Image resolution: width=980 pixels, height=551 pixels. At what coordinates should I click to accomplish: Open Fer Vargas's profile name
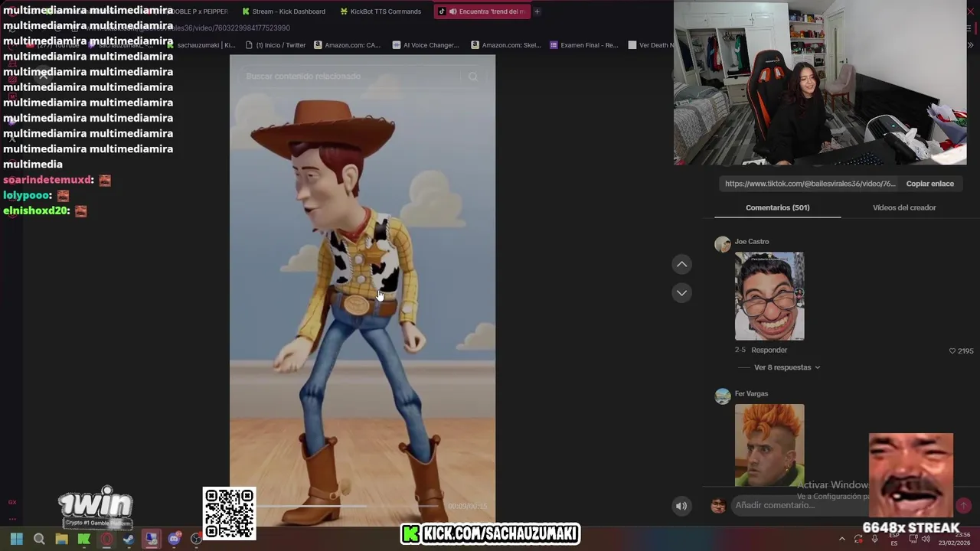[x=751, y=393]
